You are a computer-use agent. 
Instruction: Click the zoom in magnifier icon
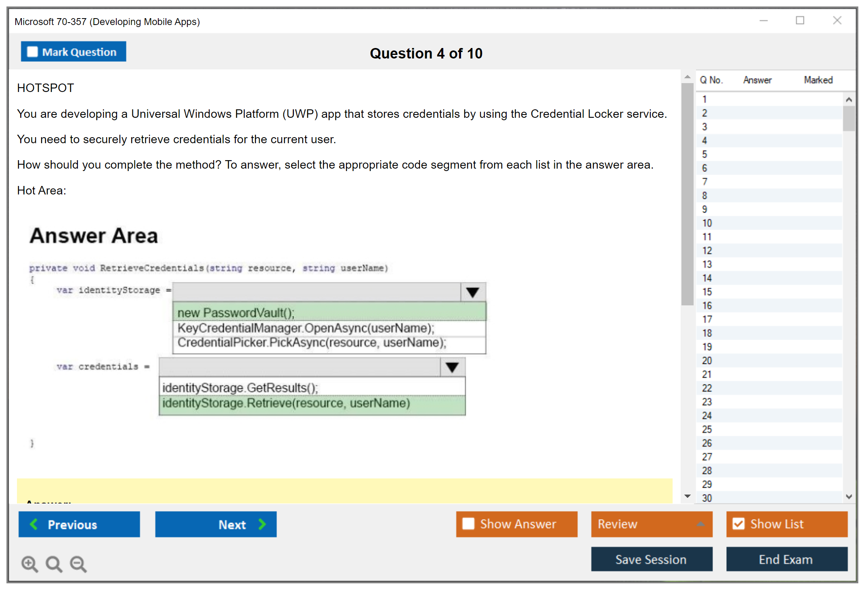[x=29, y=564]
